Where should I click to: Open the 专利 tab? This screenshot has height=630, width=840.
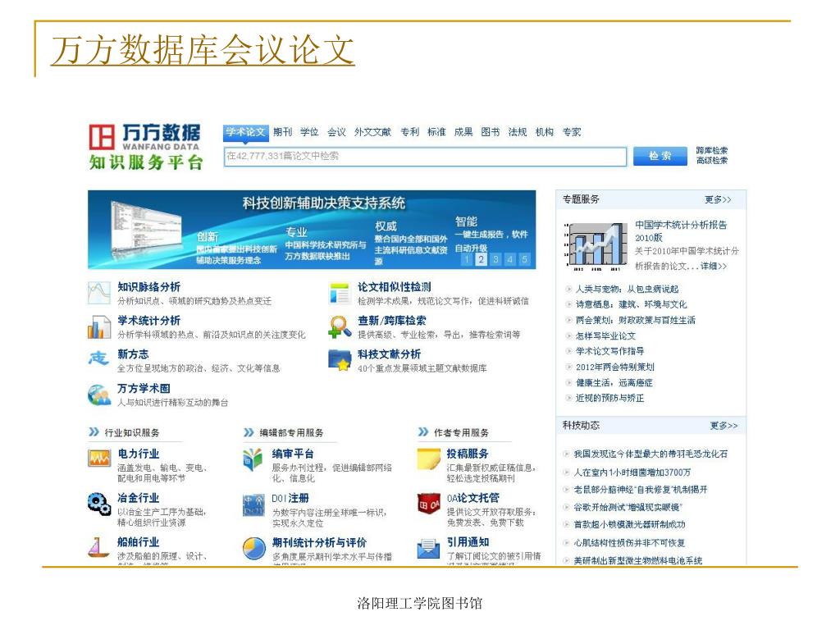[x=409, y=132]
